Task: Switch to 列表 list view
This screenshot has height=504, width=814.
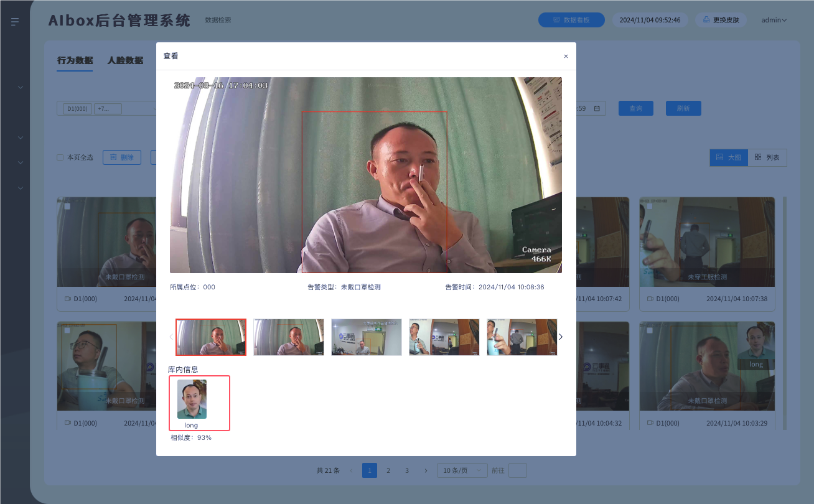Action: pyautogui.click(x=767, y=157)
